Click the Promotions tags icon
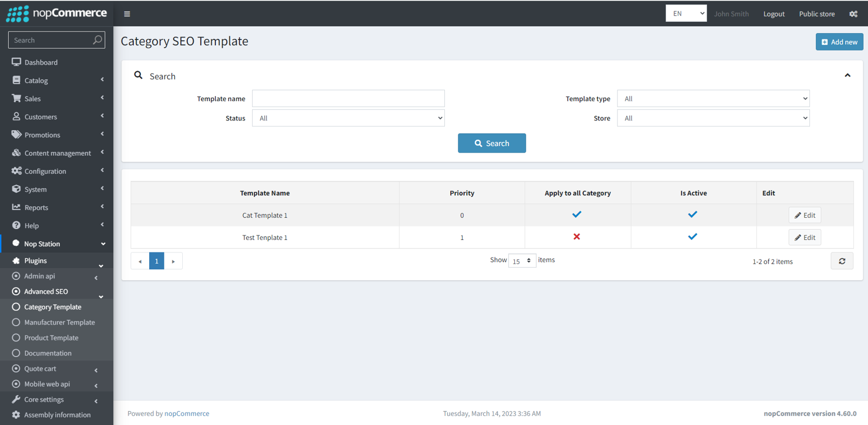This screenshot has width=868, height=425. (x=16, y=135)
